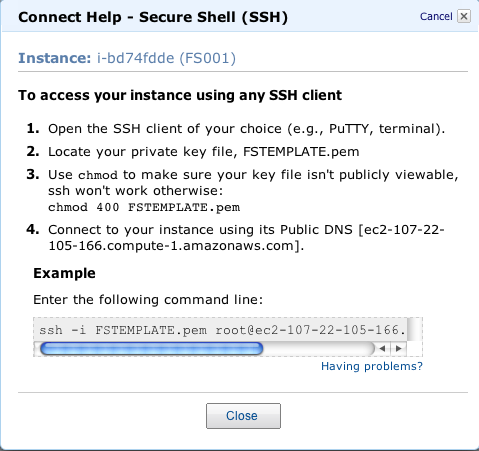Open the Having problems? help link

coord(372,366)
